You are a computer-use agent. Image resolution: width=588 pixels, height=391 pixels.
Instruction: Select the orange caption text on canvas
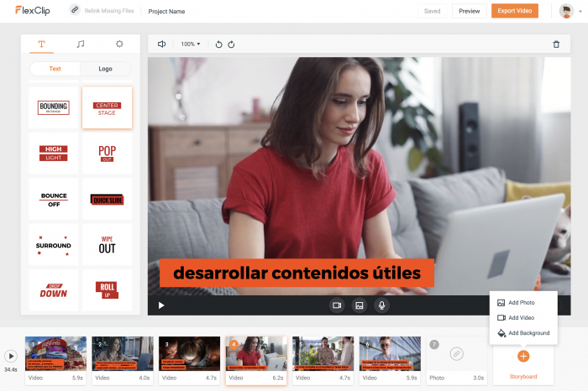tap(297, 273)
